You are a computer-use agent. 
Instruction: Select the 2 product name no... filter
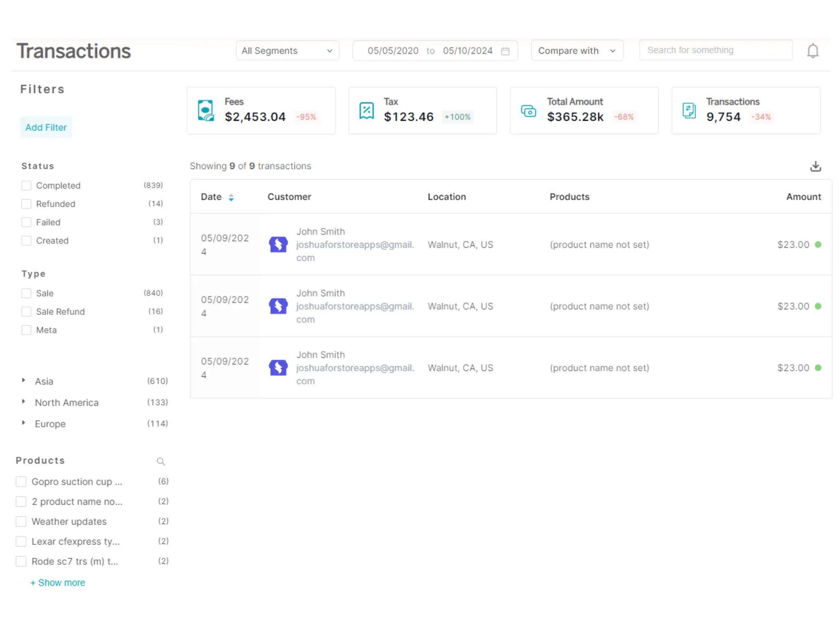click(x=21, y=501)
